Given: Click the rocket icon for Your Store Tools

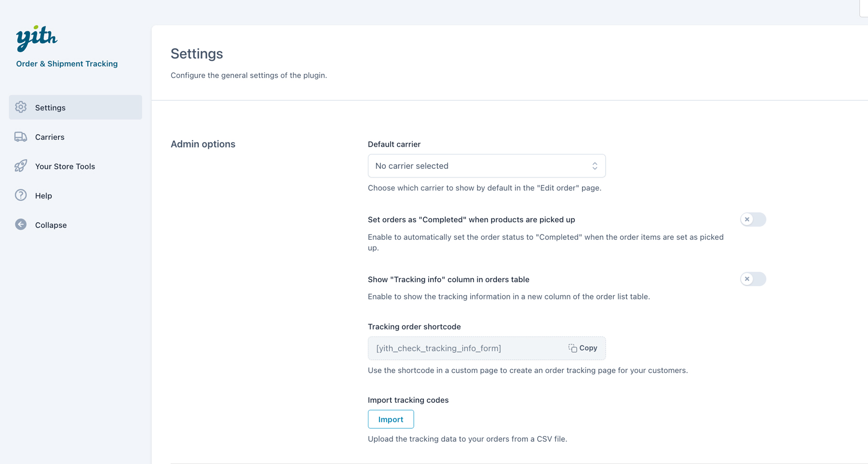Looking at the screenshot, I should pyautogui.click(x=21, y=166).
